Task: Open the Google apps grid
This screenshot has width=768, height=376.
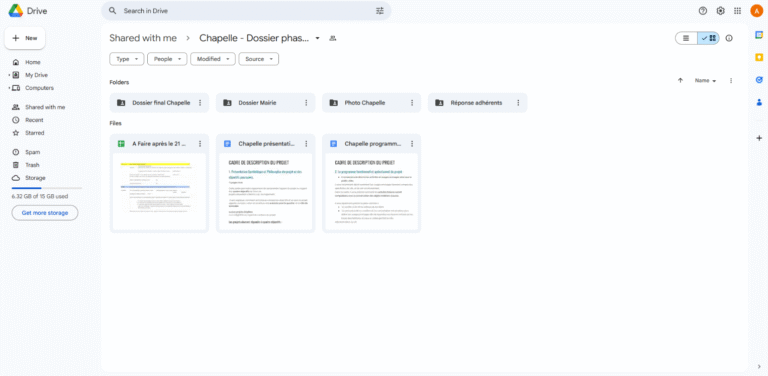Action: (x=738, y=11)
